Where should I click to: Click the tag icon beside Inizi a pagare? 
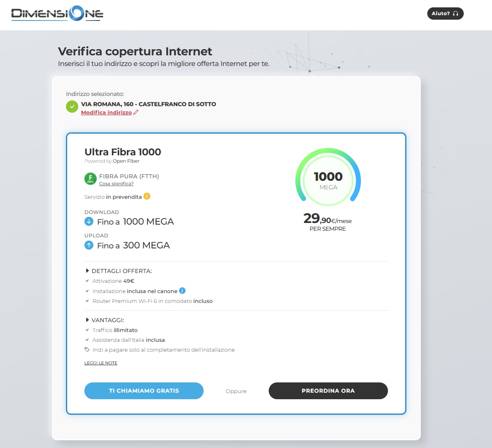pos(87,350)
